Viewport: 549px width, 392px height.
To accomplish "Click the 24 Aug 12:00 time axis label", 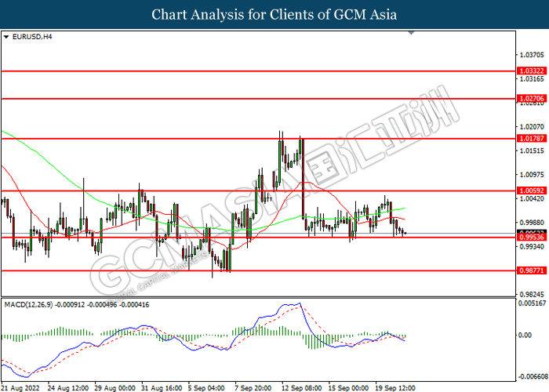I will (x=68, y=388).
